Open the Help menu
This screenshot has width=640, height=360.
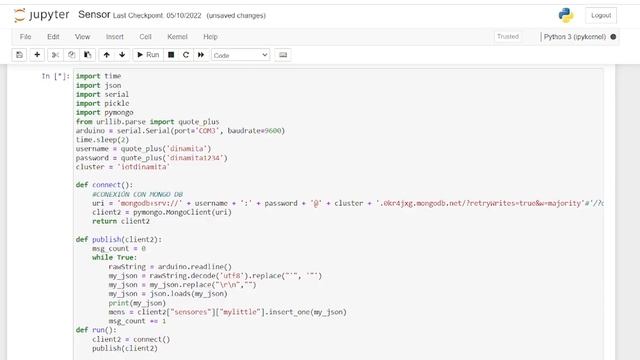[x=210, y=37]
